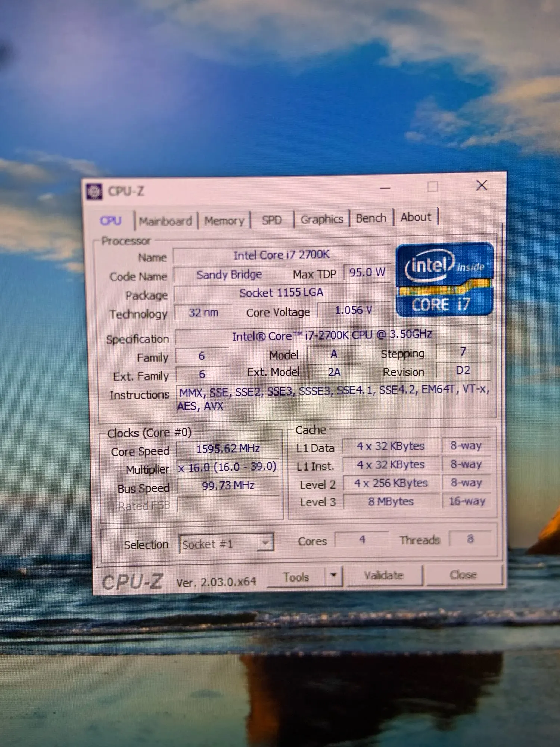Close CPU-Z with the X title button
Screen dimensions: 560x747
[x=482, y=185]
